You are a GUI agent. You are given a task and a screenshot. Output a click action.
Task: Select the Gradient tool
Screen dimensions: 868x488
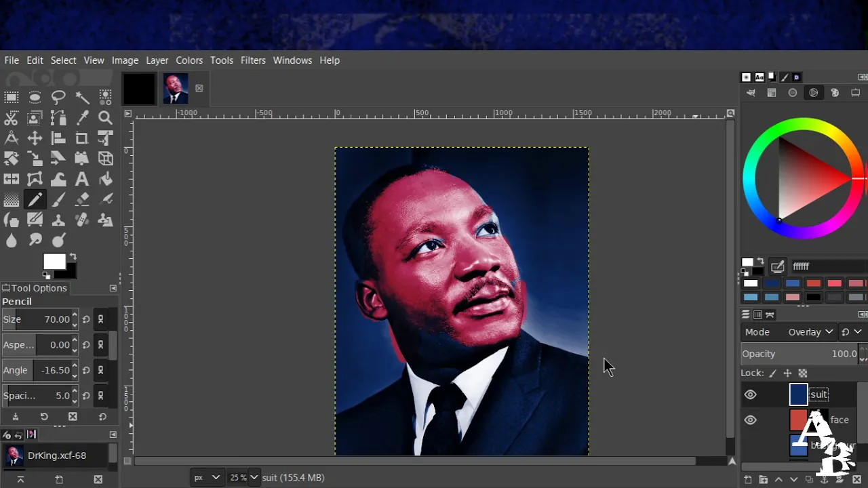12,200
